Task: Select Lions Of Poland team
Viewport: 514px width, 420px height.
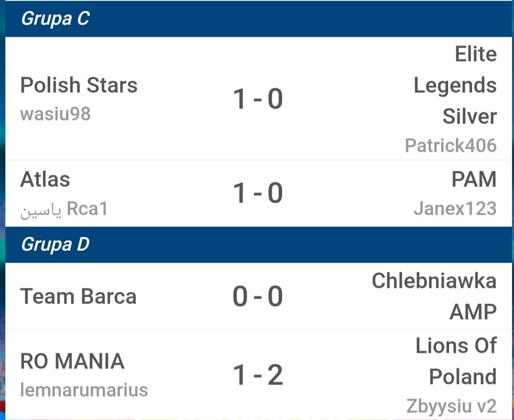Action: (456, 361)
